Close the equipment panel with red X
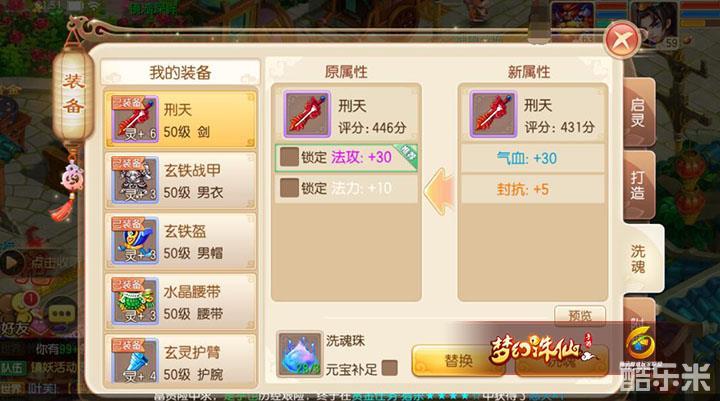 tap(622, 40)
